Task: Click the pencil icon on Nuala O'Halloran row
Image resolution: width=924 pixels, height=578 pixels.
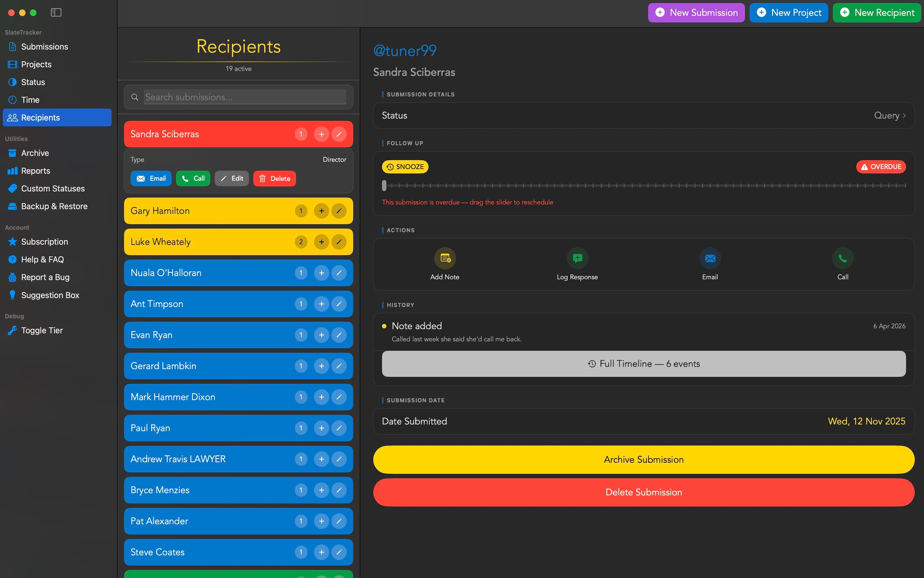Action: pyautogui.click(x=339, y=273)
